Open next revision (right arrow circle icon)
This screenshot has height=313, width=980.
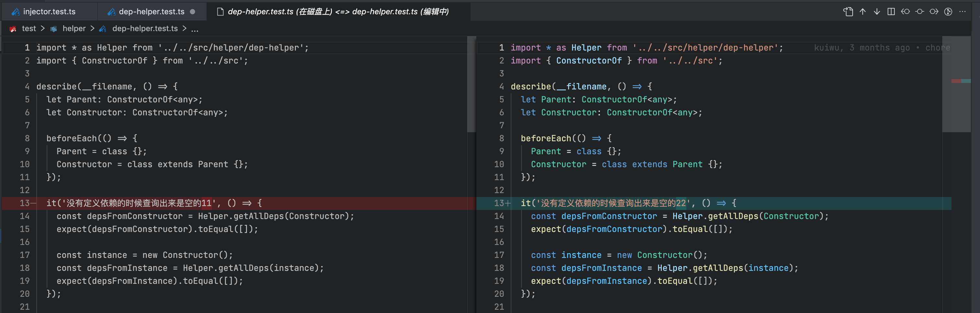(934, 12)
